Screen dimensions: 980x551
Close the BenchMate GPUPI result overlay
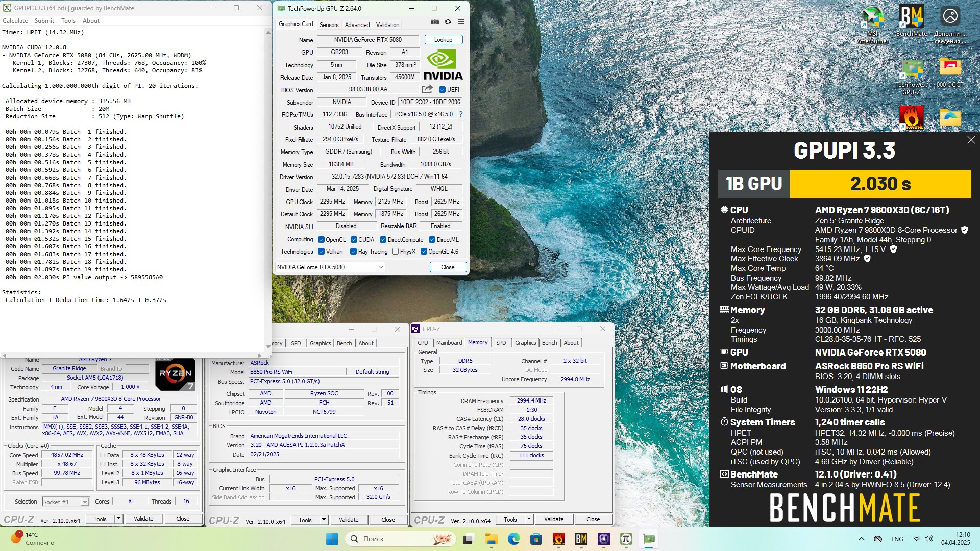pos(971,140)
